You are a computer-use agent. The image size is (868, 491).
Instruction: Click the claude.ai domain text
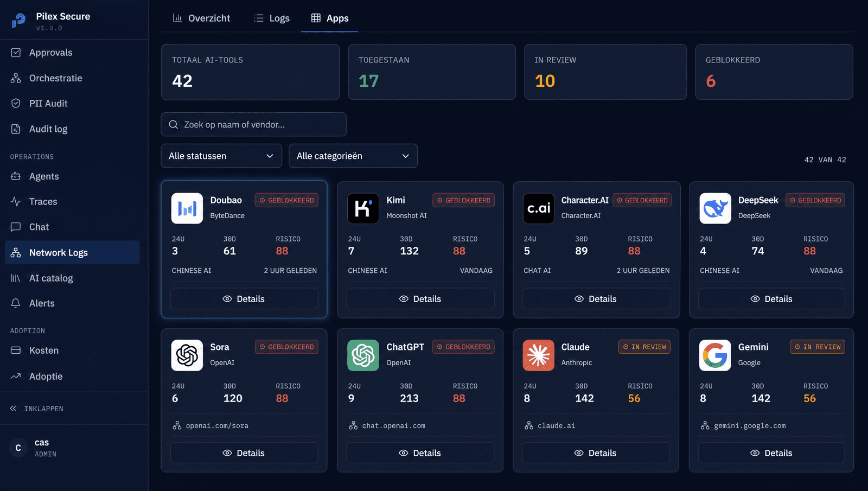point(556,426)
